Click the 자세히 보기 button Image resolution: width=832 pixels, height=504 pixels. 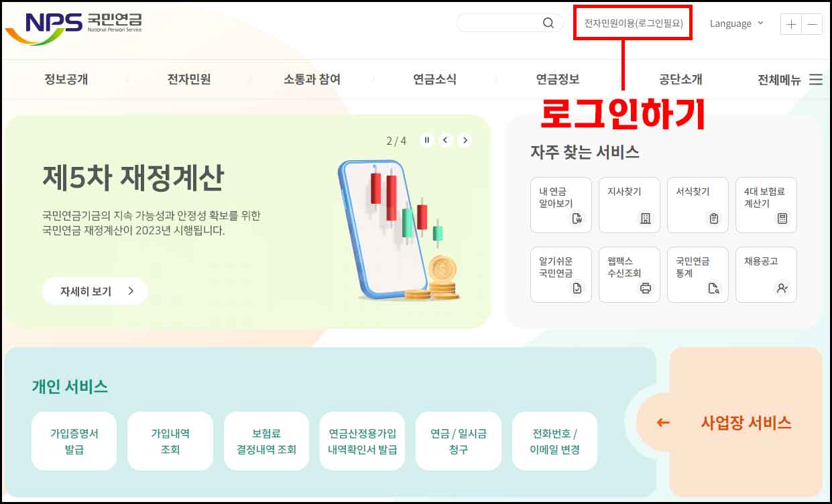click(x=95, y=291)
